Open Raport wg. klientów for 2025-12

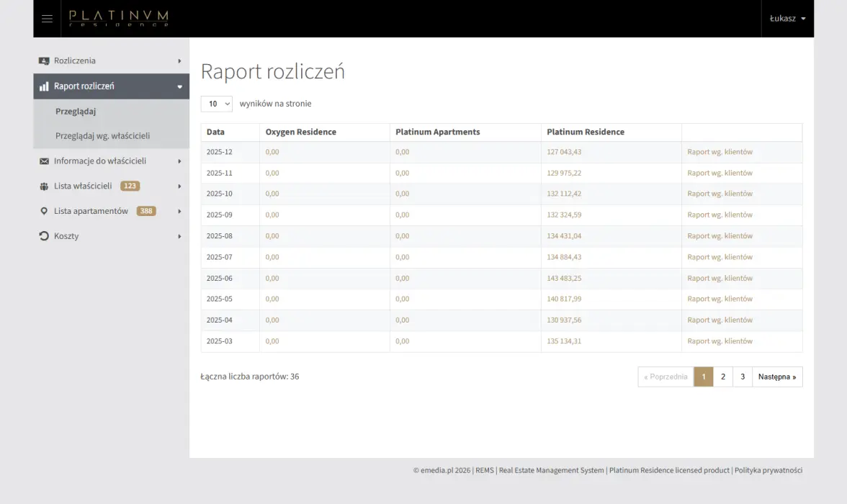720,152
